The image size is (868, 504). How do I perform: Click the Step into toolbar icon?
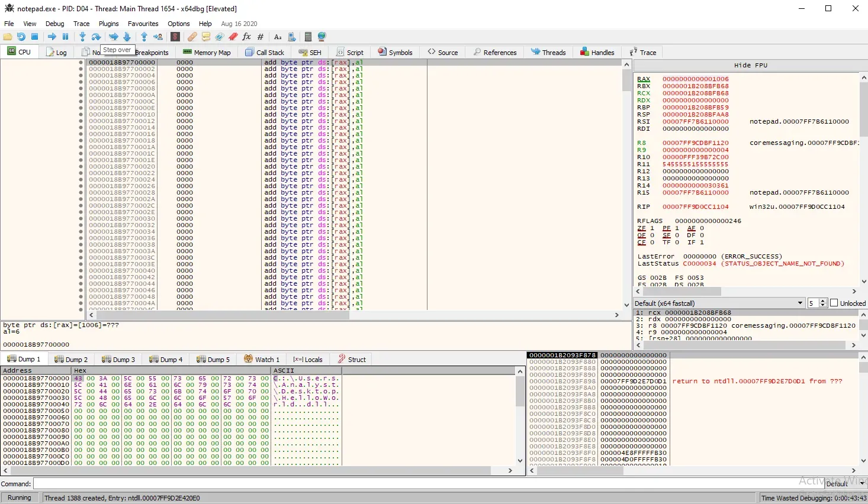(x=82, y=37)
